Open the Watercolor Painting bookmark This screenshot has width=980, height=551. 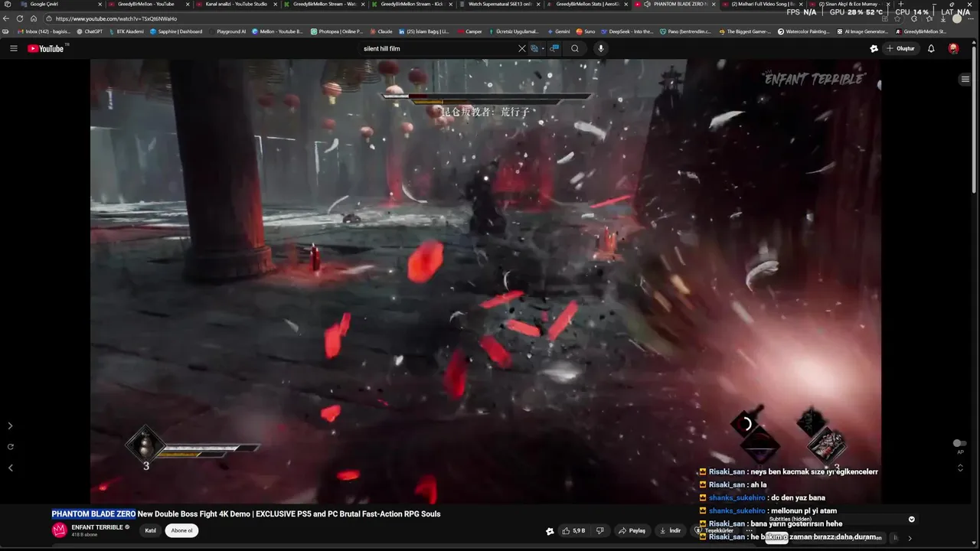[804, 31]
